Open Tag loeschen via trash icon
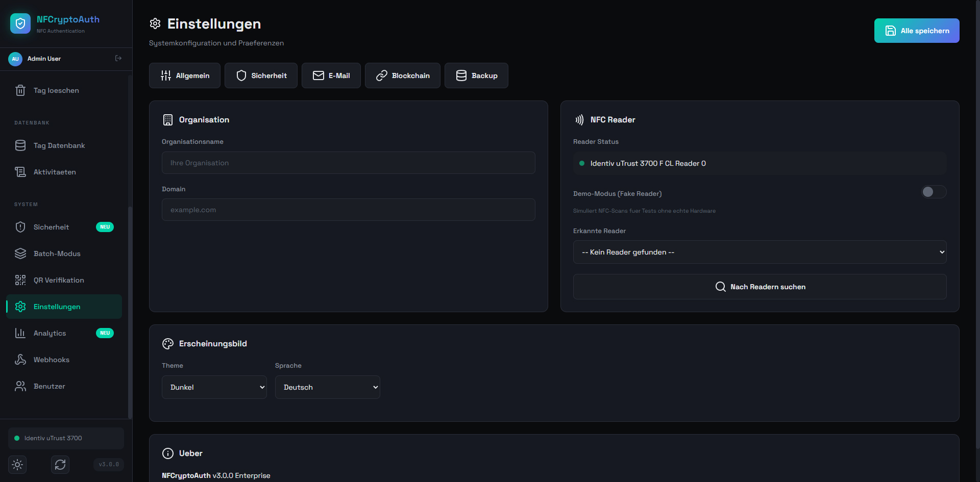The height and width of the screenshot is (482, 980). (20, 91)
